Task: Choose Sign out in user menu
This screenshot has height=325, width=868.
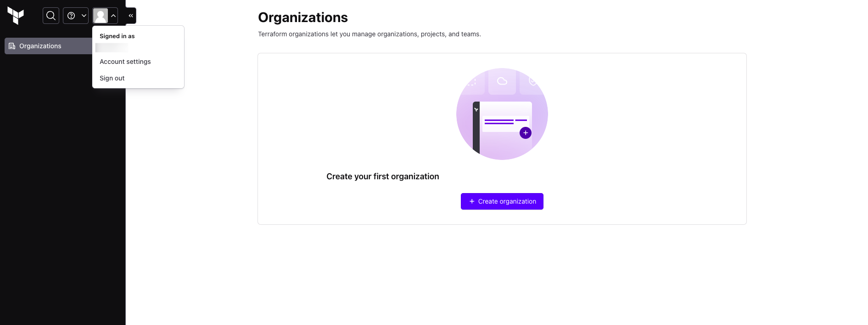Action: coord(112,78)
